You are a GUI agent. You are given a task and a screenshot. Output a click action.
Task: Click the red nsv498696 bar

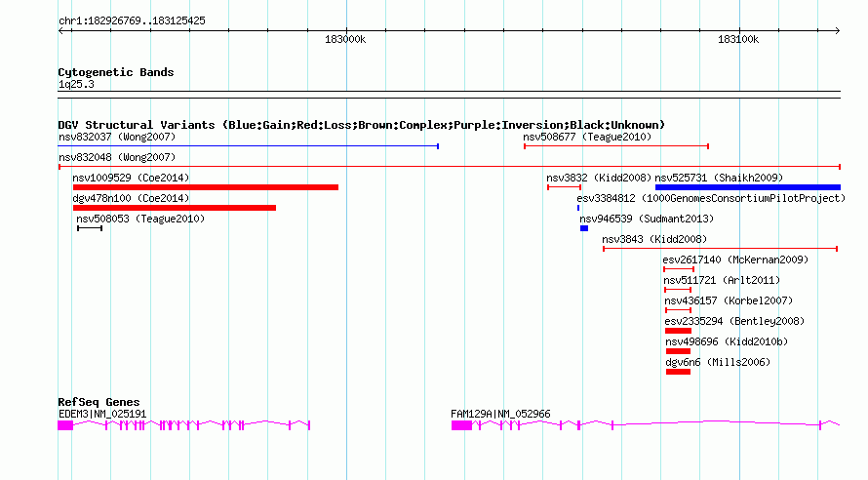678,351
